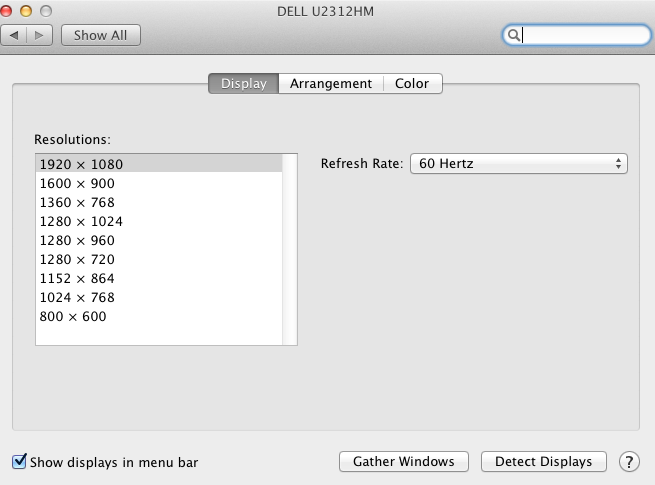This screenshot has width=655, height=485.
Task: Select the 1024 × 768 resolution
Action: click(77, 297)
